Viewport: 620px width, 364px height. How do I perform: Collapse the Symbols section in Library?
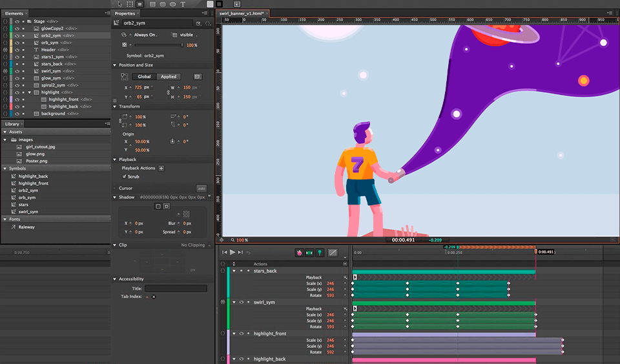(5, 168)
